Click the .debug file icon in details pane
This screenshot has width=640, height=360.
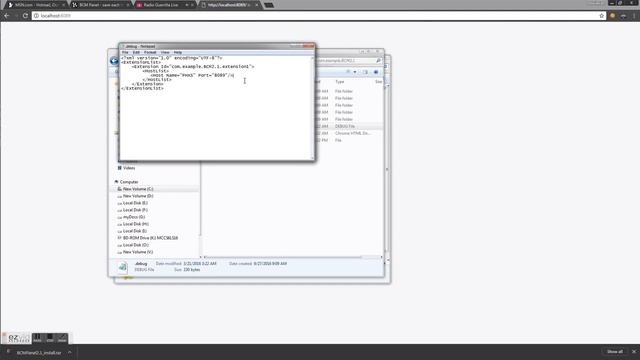click(x=122, y=267)
